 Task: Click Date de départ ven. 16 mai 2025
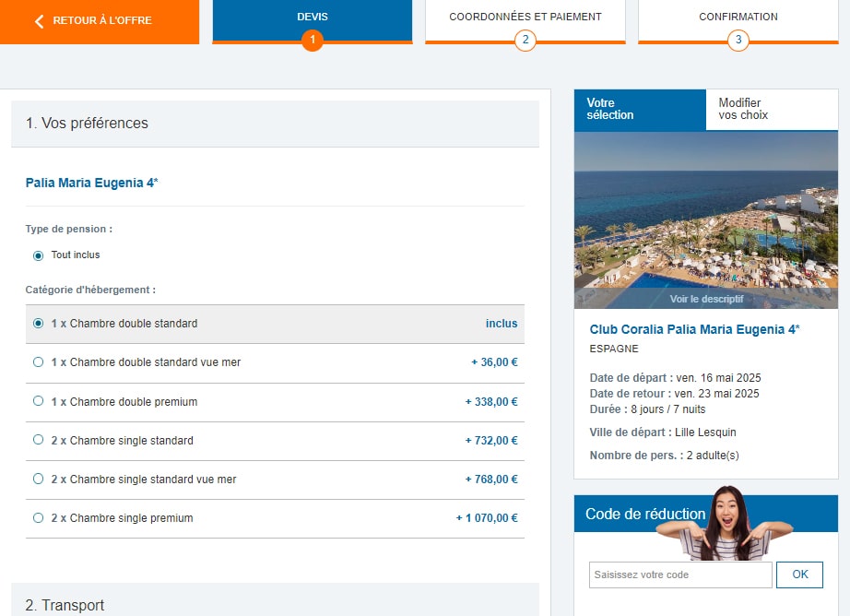click(x=675, y=378)
